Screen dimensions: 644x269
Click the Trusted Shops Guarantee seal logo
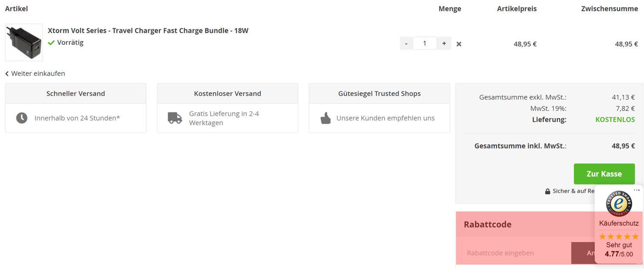(619, 203)
